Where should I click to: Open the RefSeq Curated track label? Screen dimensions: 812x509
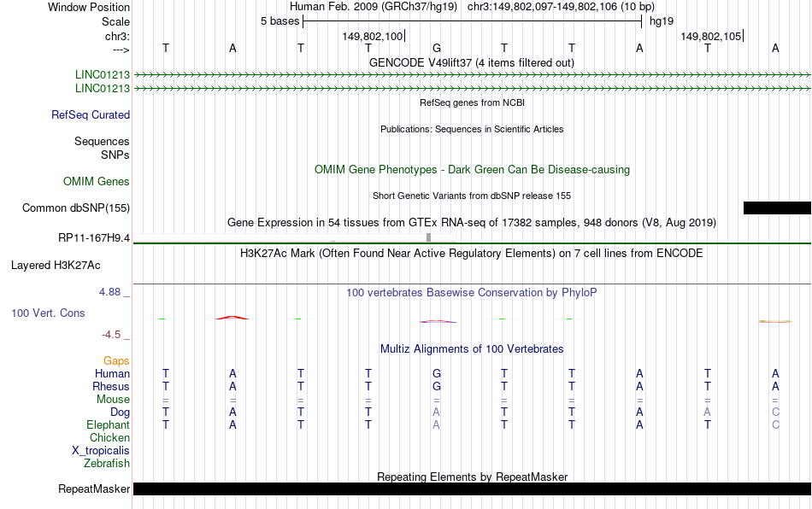pos(91,114)
